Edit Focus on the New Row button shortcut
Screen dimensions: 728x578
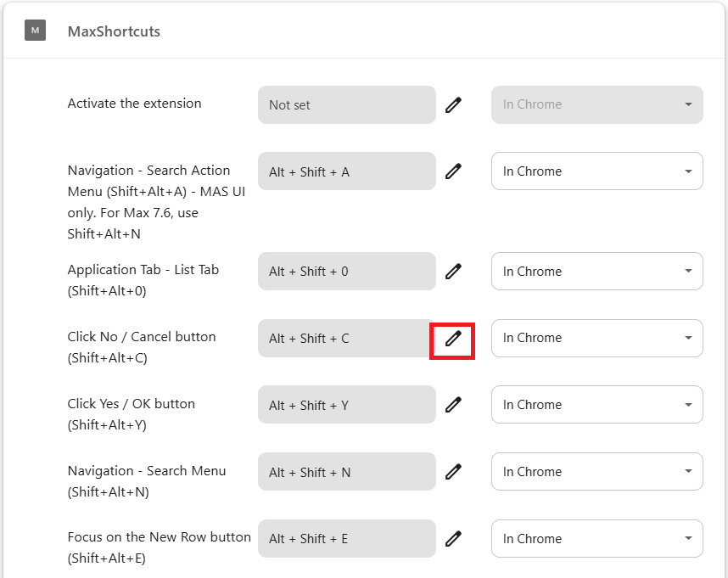[453, 539]
